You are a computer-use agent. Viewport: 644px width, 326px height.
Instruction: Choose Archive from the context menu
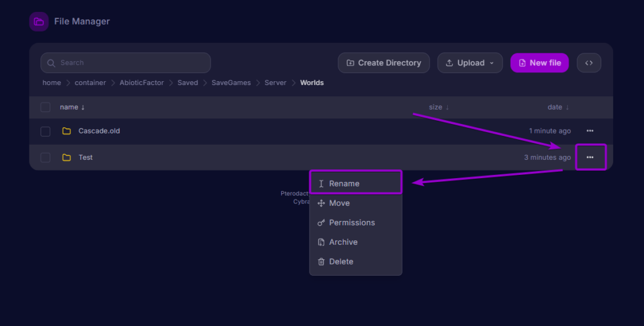(x=356, y=242)
